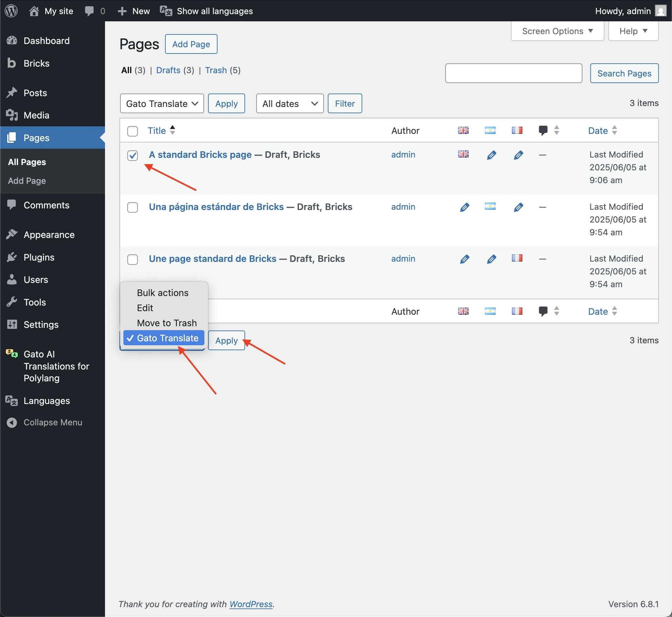Expand the All dates filter dropdown
This screenshot has width=672, height=617.
pyautogui.click(x=289, y=103)
